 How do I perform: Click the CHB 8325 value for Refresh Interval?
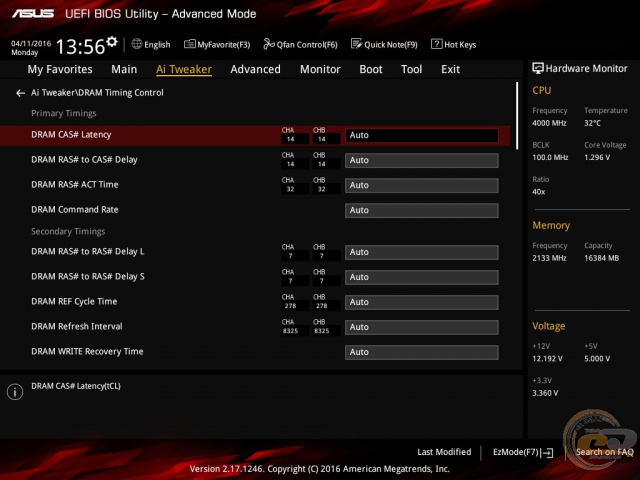322,331
